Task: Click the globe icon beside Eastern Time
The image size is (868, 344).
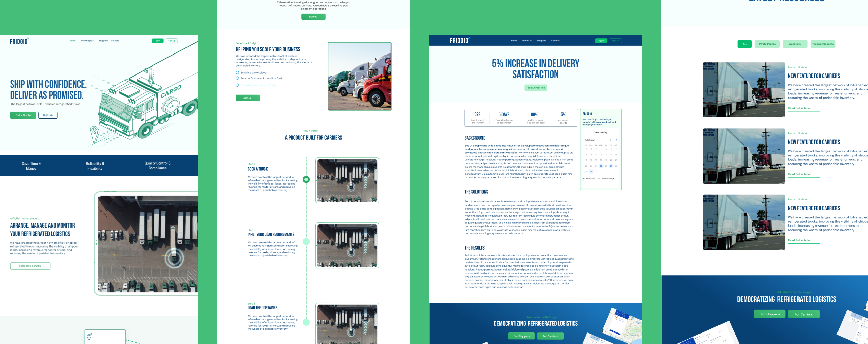Action: [584, 179]
